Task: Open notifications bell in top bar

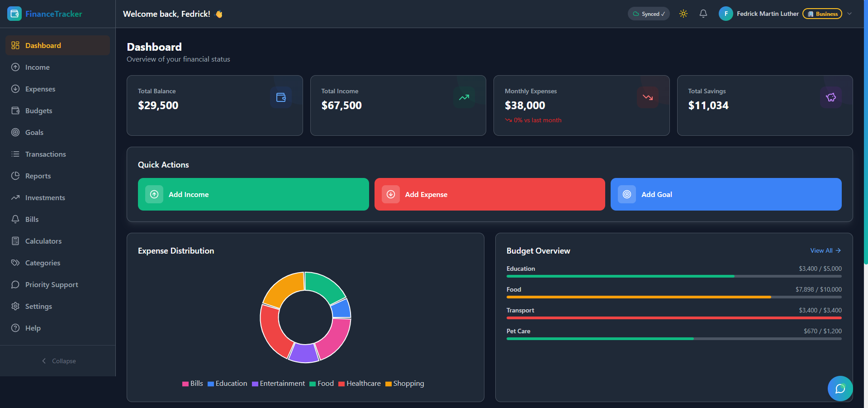Action: [703, 14]
